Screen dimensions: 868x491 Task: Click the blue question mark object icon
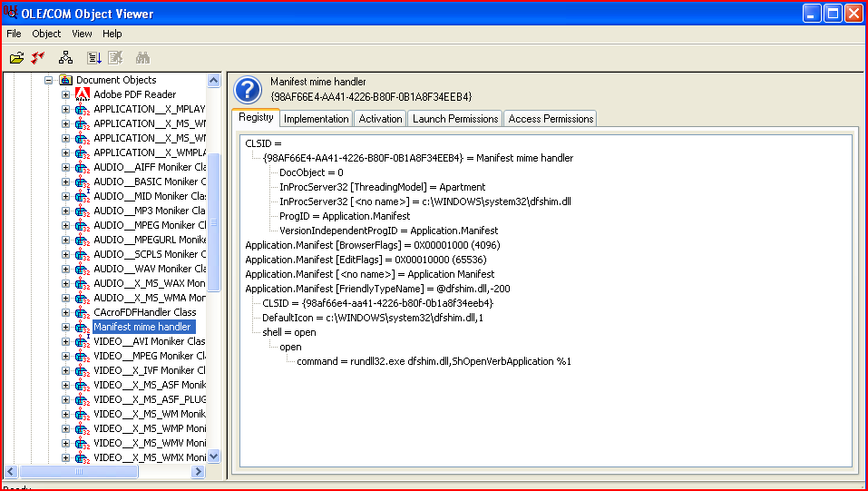pyautogui.click(x=248, y=90)
